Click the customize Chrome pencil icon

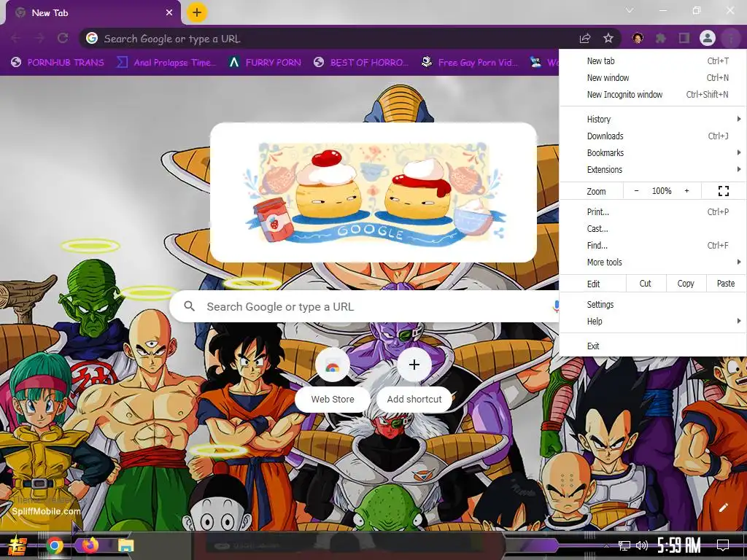tap(723, 507)
